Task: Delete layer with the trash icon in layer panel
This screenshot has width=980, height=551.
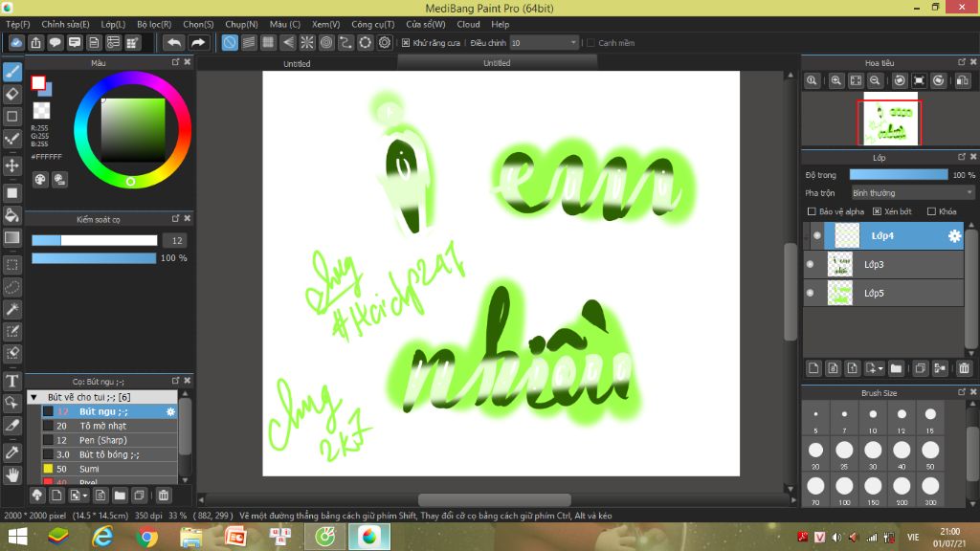Action: pyautogui.click(x=964, y=368)
